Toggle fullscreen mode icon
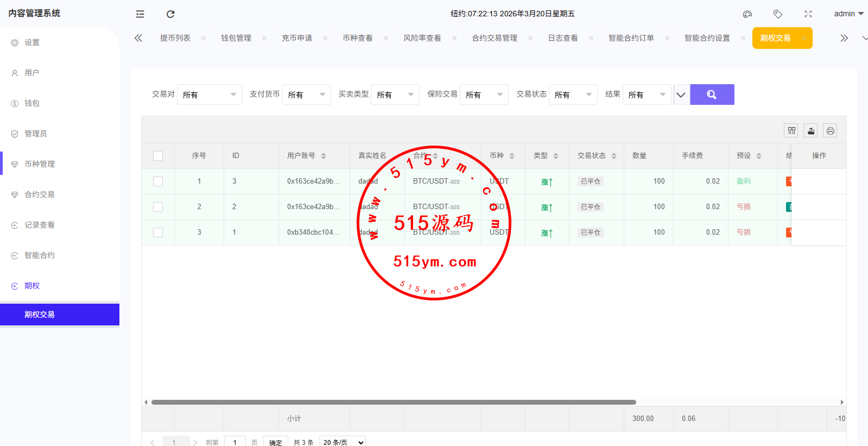Screen dimensions: 868x446 tap(808, 14)
